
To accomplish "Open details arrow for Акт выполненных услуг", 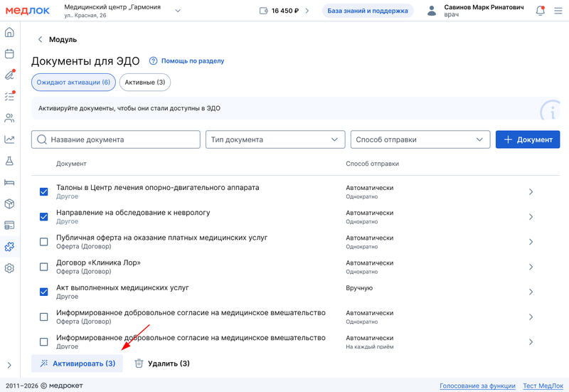I will (531, 292).
